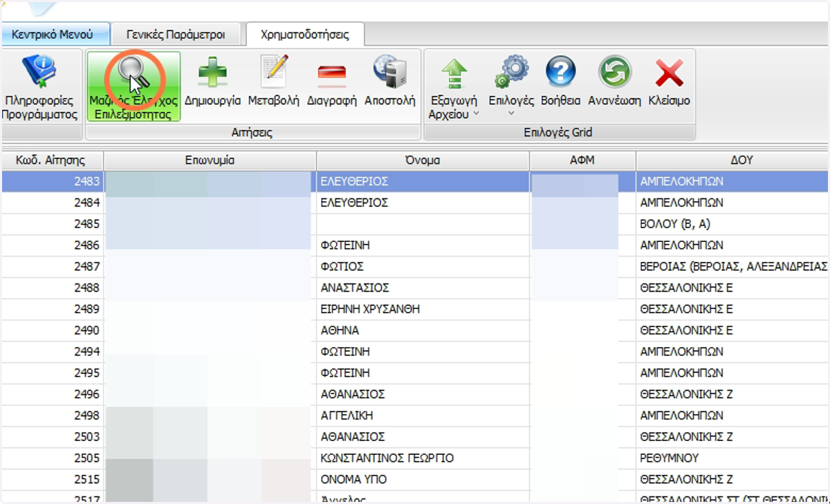This screenshot has width=830, height=504.
Task: Expand Επιλογές dropdown chevron
Action: click(x=512, y=113)
